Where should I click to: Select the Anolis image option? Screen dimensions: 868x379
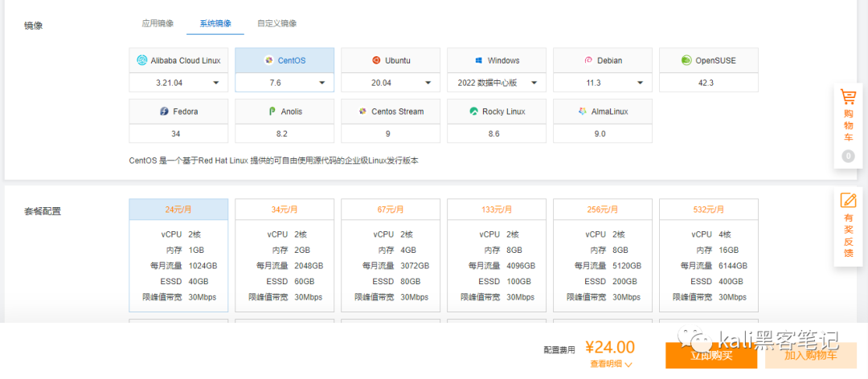pyautogui.click(x=285, y=112)
